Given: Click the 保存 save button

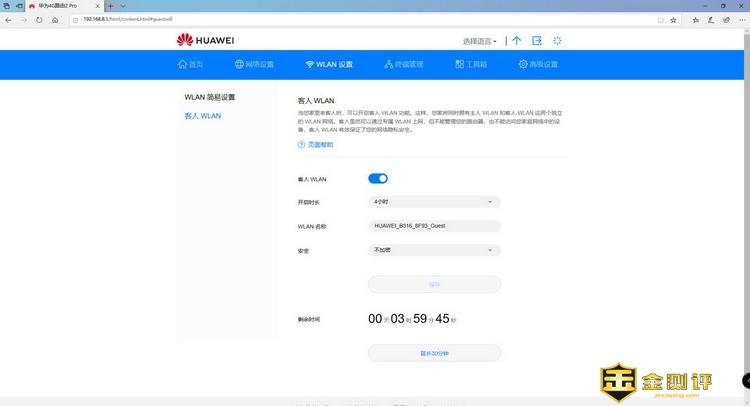Looking at the screenshot, I should pos(434,284).
